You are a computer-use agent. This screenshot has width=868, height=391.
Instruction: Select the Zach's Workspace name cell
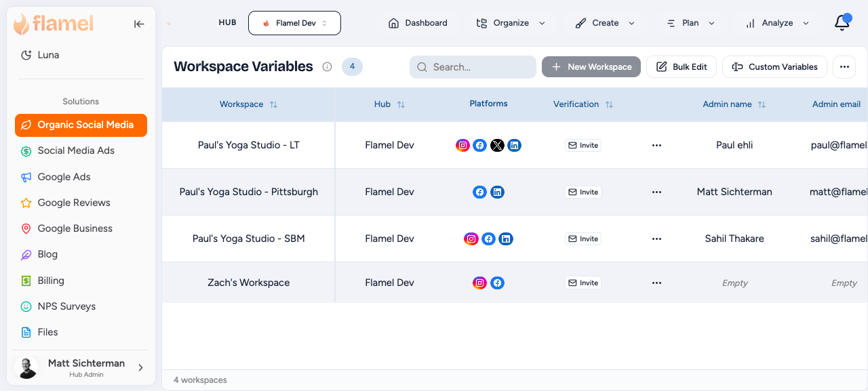(x=248, y=283)
